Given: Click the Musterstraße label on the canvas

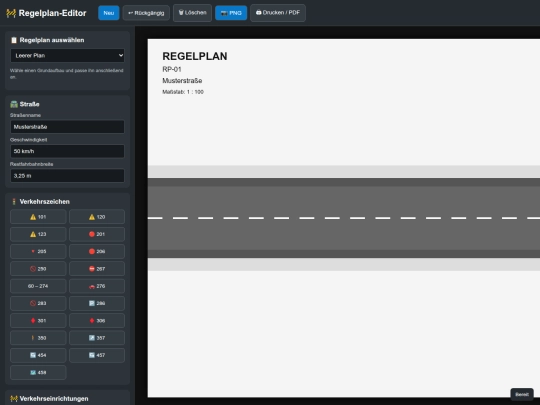Looking at the screenshot, I should tap(182, 81).
